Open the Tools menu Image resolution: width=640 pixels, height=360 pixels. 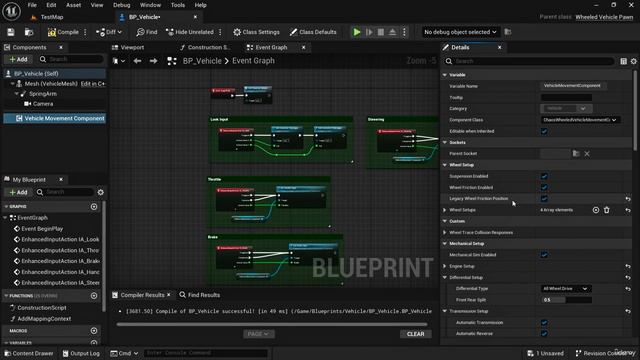coord(178,5)
